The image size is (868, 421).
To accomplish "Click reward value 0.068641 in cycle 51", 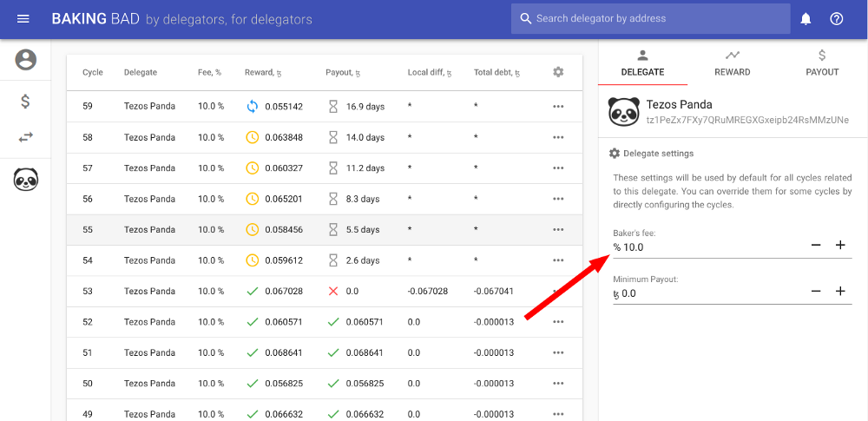I will [284, 353].
